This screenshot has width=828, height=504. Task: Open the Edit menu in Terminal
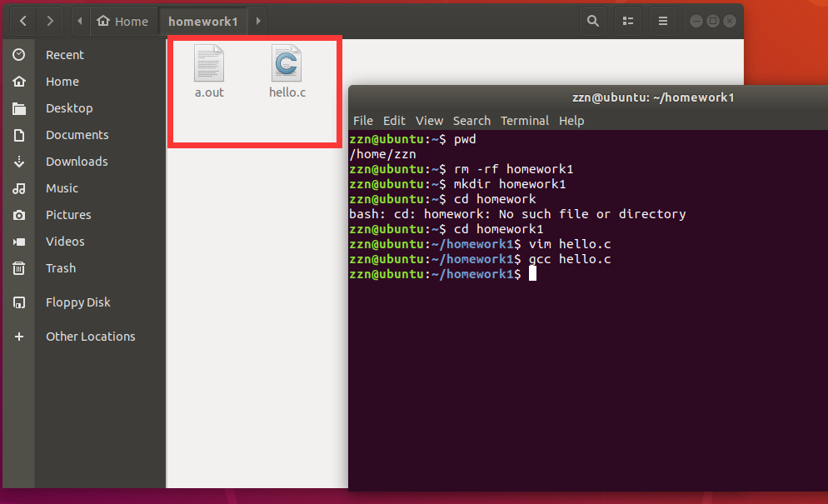(394, 121)
